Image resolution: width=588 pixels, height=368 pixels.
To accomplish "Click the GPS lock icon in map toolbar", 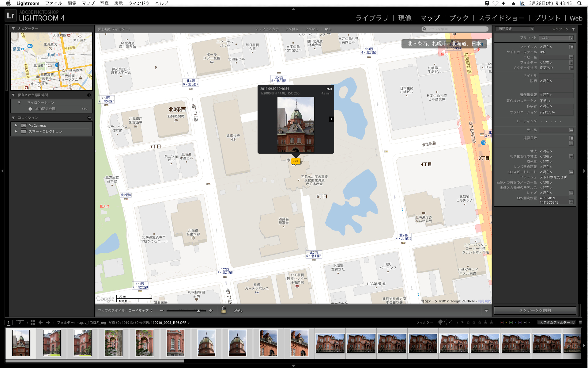I will (x=224, y=310).
